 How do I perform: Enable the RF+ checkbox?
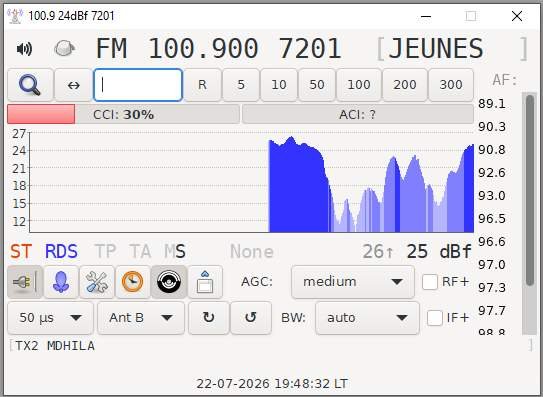pyautogui.click(x=430, y=282)
